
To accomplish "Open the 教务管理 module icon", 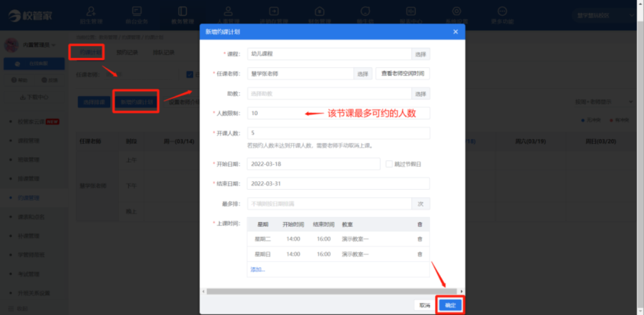I will [182, 11].
